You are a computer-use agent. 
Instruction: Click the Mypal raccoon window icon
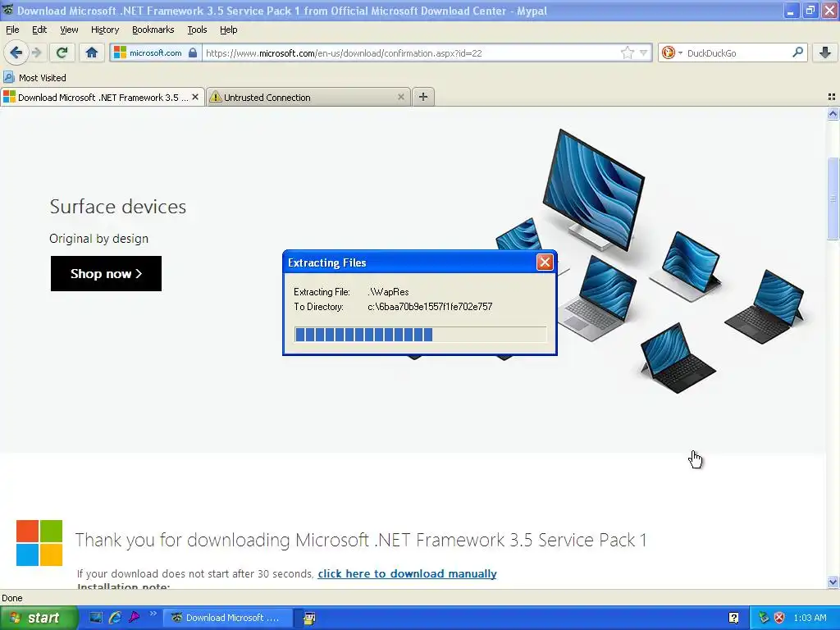pos(8,10)
